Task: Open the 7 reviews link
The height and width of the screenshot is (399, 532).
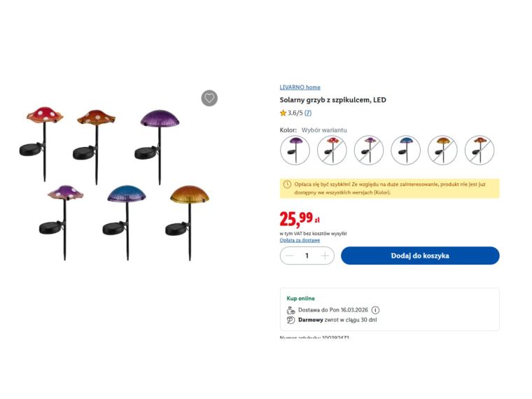Action: [308, 113]
